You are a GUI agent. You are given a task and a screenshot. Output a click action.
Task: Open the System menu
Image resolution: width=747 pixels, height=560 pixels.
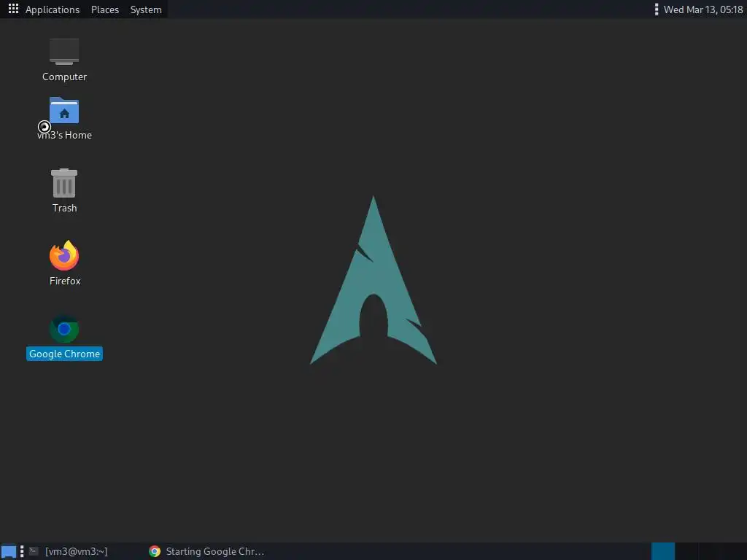146,9
